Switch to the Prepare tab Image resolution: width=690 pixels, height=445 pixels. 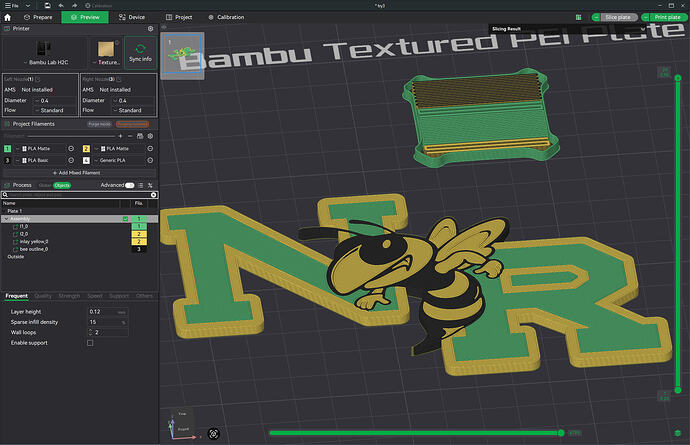(x=38, y=17)
